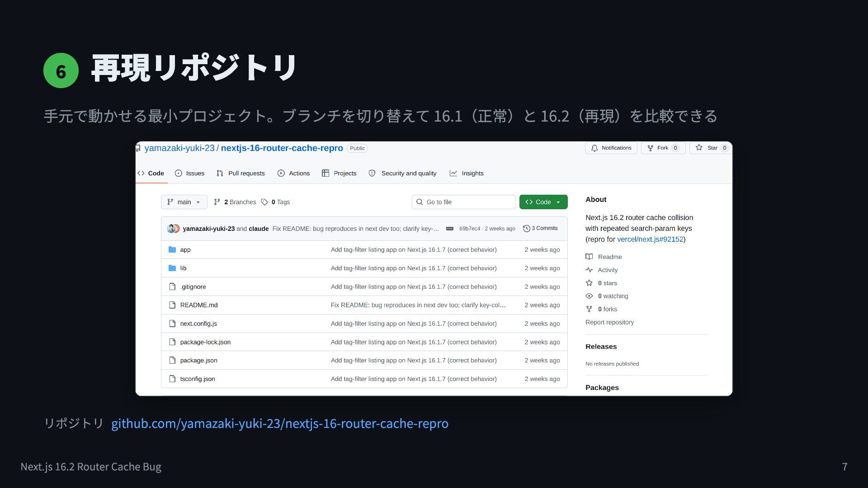Star the repository
Screen dimensions: 868x488
point(711,148)
